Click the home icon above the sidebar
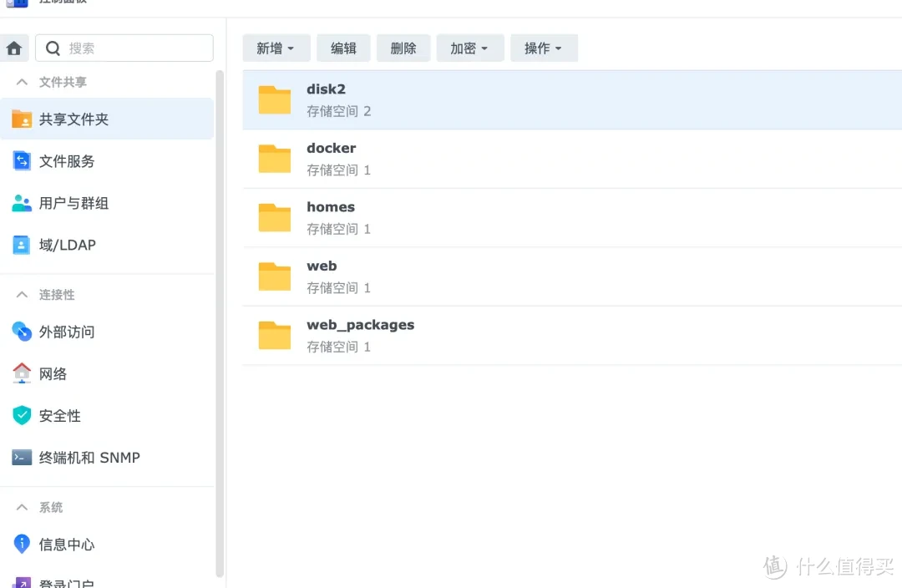Viewport: 902px width, 588px height. (x=14, y=48)
